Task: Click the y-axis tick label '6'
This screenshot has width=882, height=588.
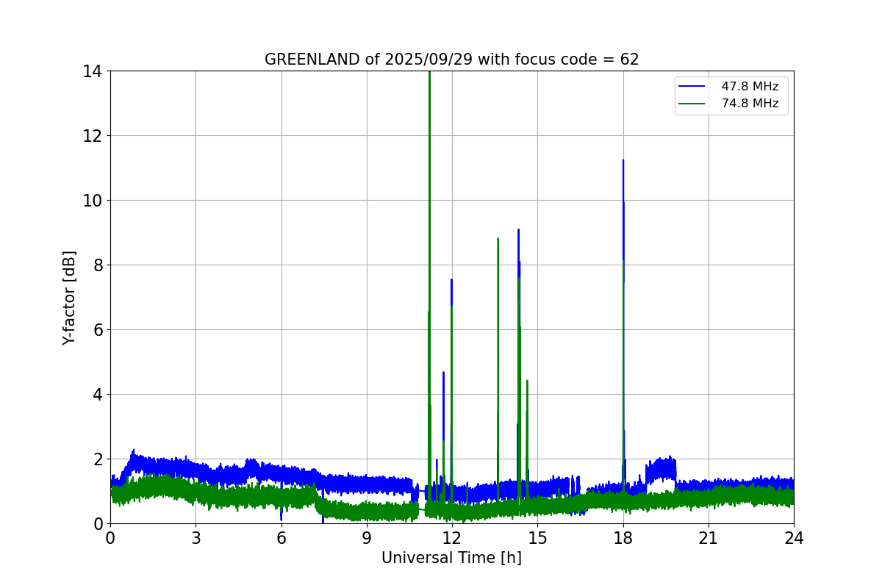Action: coord(96,330)
